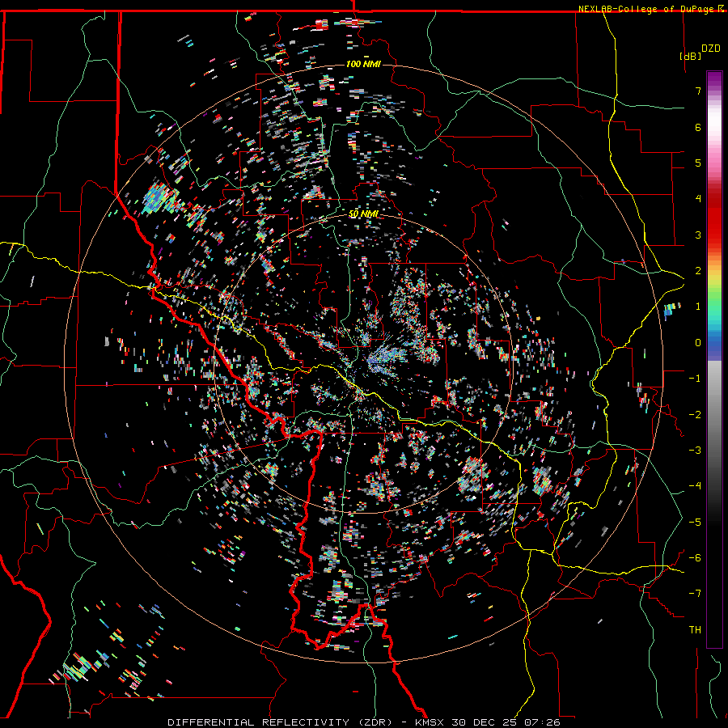
Task: Select the 2 value on color scale
Action: [698, 271]
